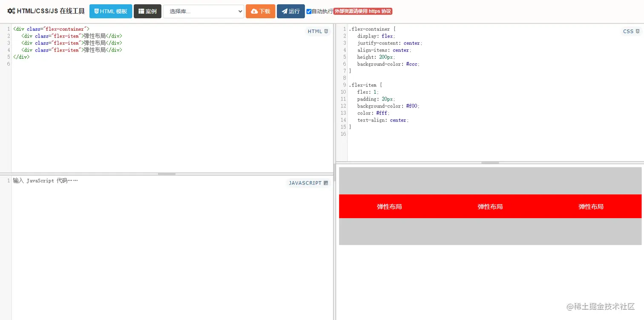Viewport: 644px width, 320px height.
Task: Click the CSS line text-align: center;
Action: (x=383, y=120)
